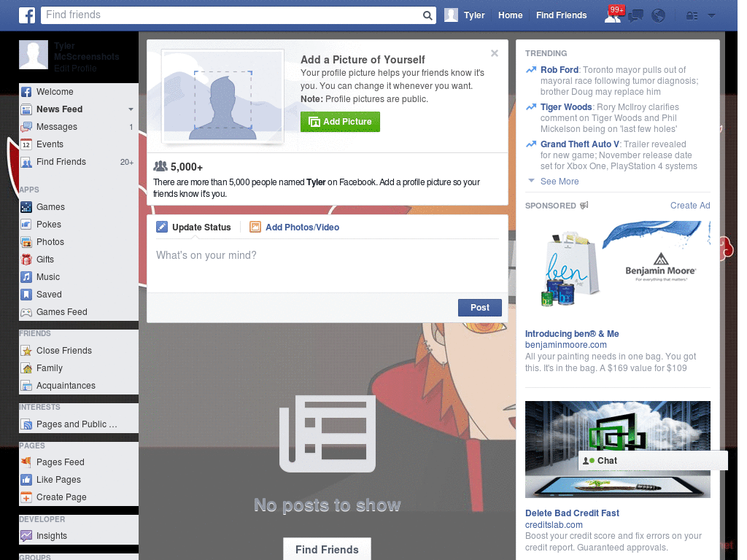747x560 pixels.
Task: Click the Find Friends button below No posts
Action: (327, 549)
